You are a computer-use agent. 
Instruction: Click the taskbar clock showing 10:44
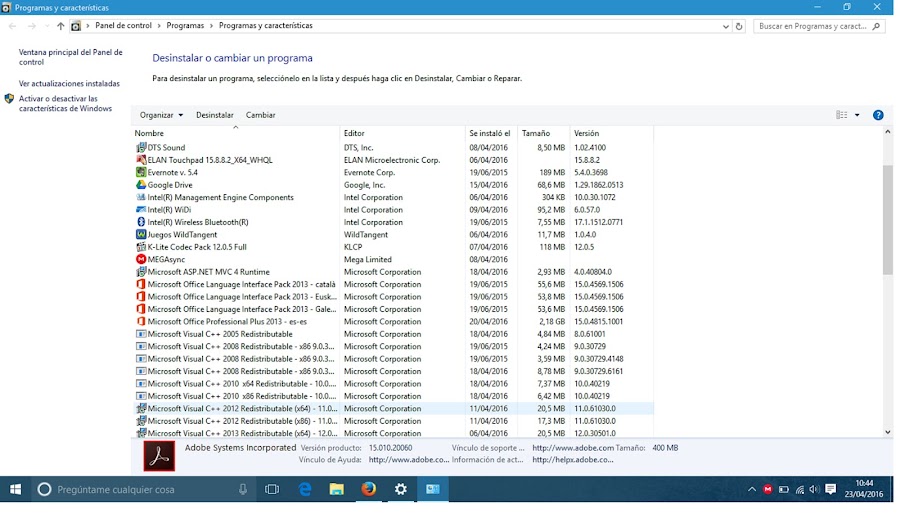click(863, 489)
